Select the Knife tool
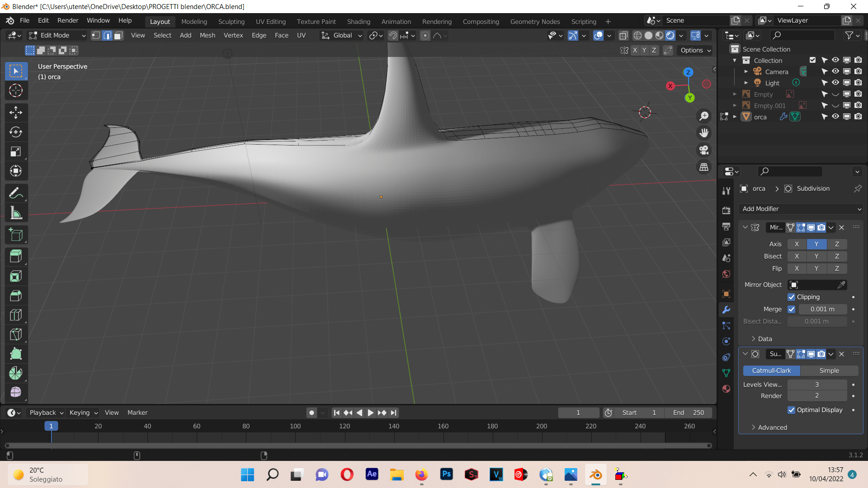This screenshot has height=488, width=868. (x=16, y=334)
